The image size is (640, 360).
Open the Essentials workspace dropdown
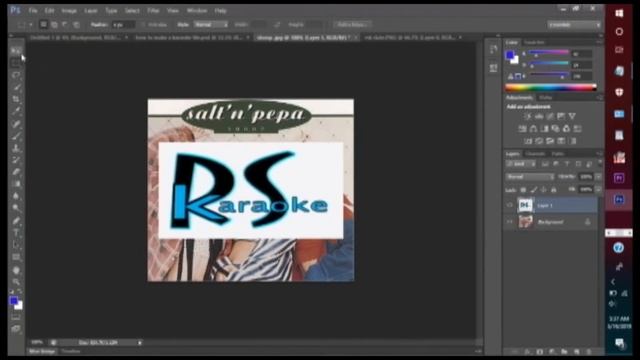pos(574,25)
